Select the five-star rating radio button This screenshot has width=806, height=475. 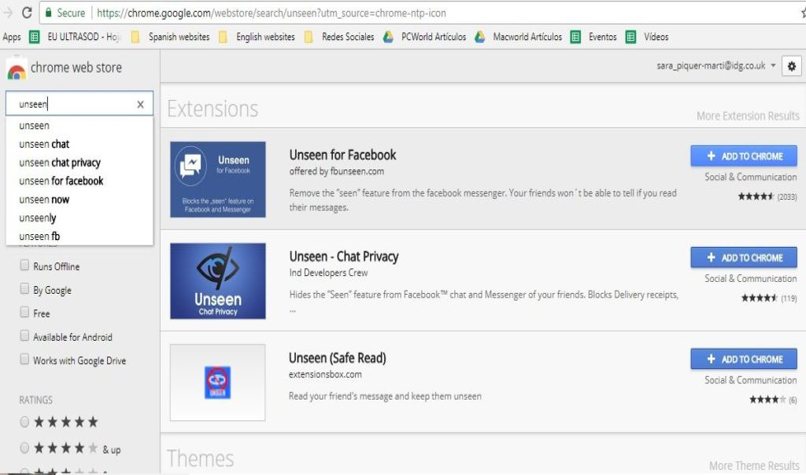[x=25, y=422]
